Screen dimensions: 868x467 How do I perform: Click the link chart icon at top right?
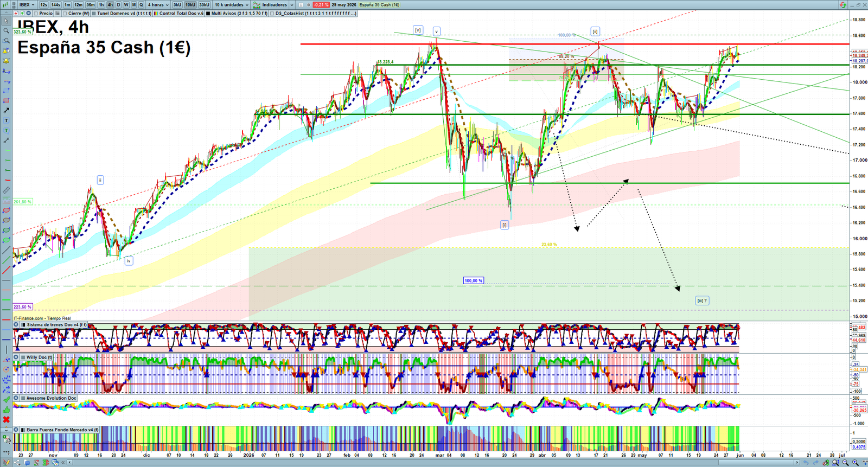tap(843, 4)
